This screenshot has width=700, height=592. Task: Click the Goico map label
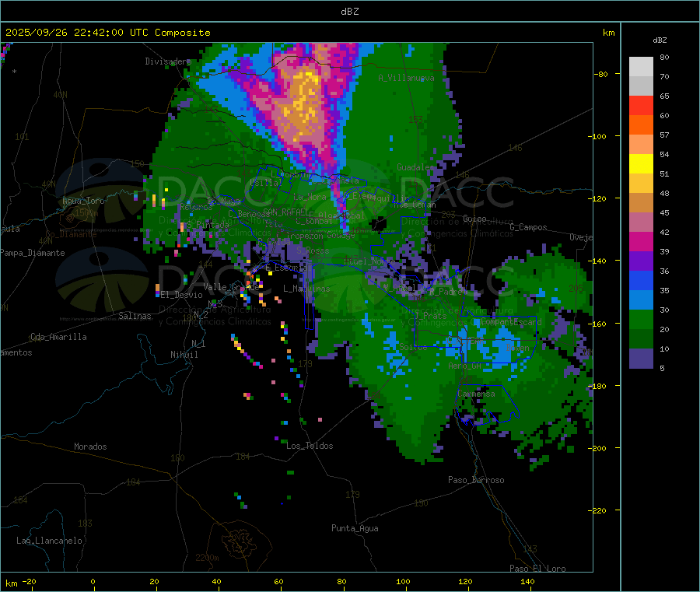[474, 219]
